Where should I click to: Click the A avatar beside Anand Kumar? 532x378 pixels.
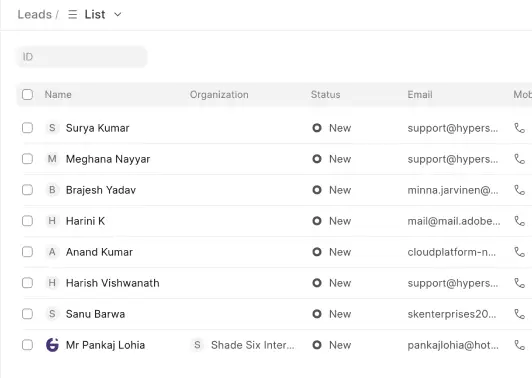52,252
